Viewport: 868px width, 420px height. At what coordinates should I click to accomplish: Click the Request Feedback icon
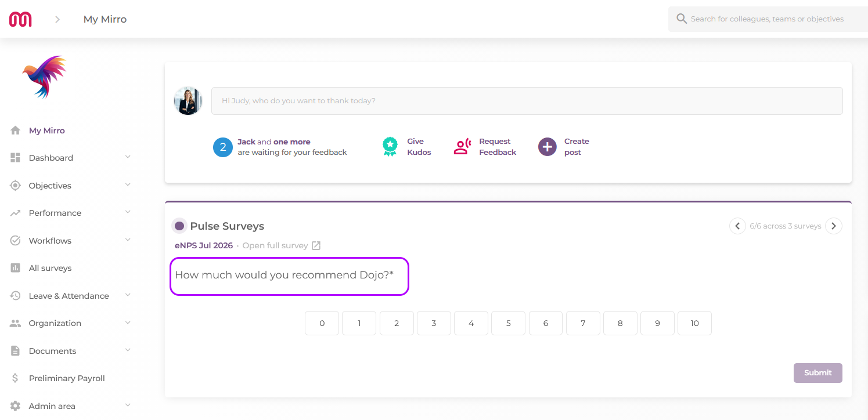(462, 147)
